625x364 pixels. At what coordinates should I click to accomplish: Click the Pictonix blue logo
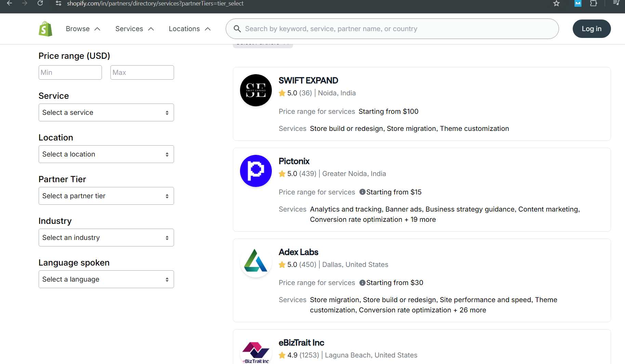pos(256,171)
